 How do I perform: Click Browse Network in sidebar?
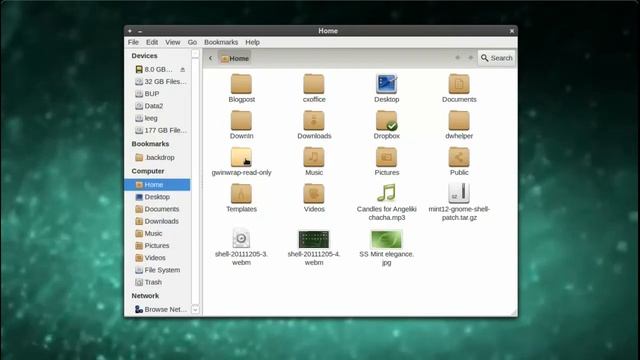(x=160, y=309)
